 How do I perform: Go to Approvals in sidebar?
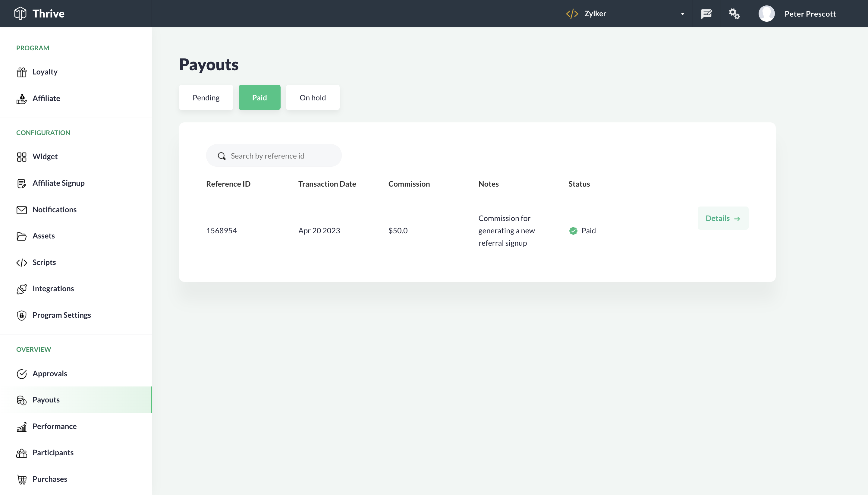pos(50,373)
